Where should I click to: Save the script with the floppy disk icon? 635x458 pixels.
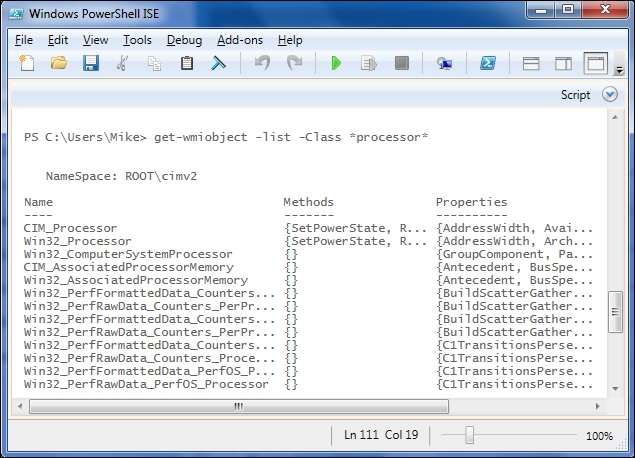[x=90, y=64]
